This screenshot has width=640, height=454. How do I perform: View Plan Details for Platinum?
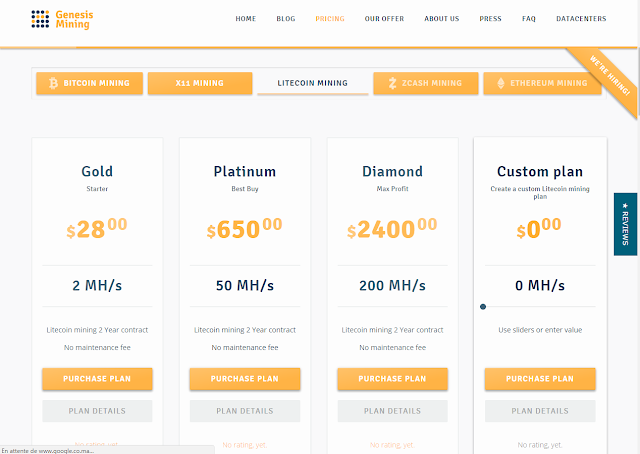(x=245, y=411)
